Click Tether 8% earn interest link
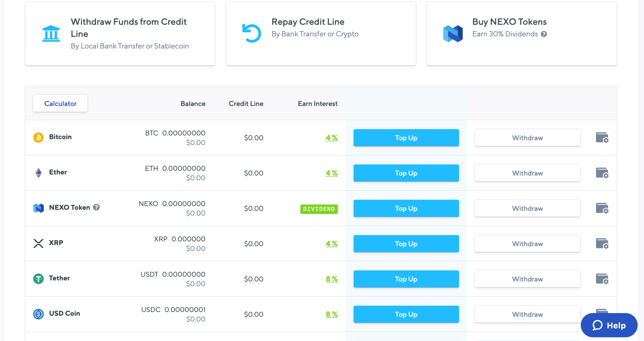This screenshot has width=644, height=341. click(x=331, y=279)
